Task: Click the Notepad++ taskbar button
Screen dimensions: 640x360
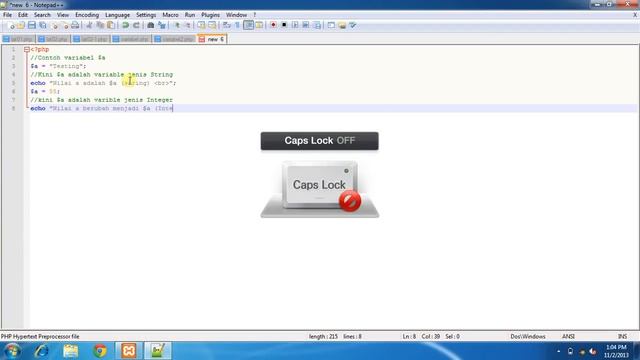Action: click(x=158, y=351)
